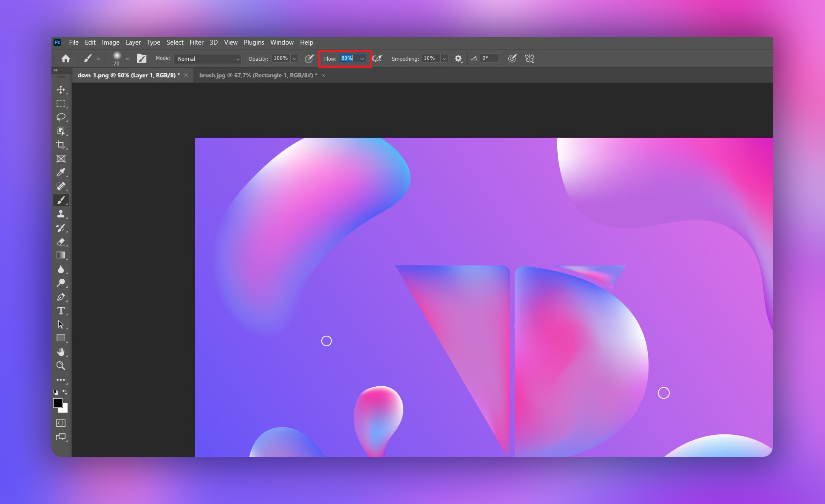The height and width of the screenshot is (504, 825).
Task: Select the Frame tool
Action: pyautogui.click(x=61, y=159)
